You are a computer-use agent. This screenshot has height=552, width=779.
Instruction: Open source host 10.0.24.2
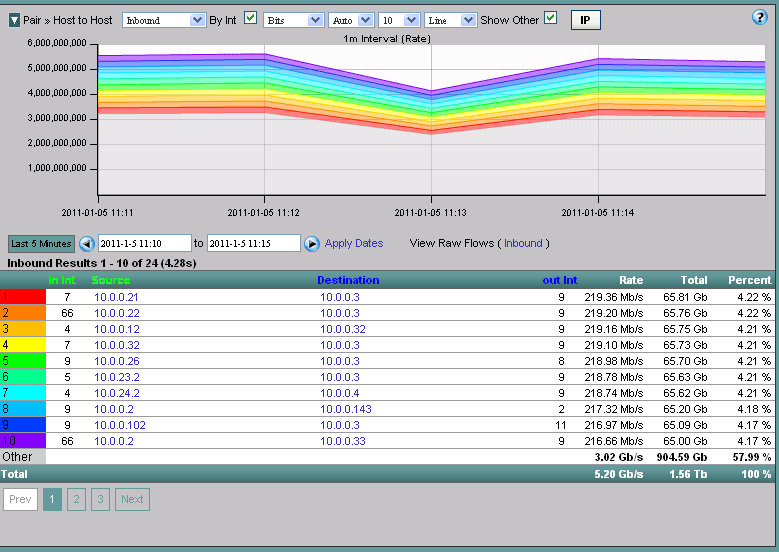click(x=117, y=393)
